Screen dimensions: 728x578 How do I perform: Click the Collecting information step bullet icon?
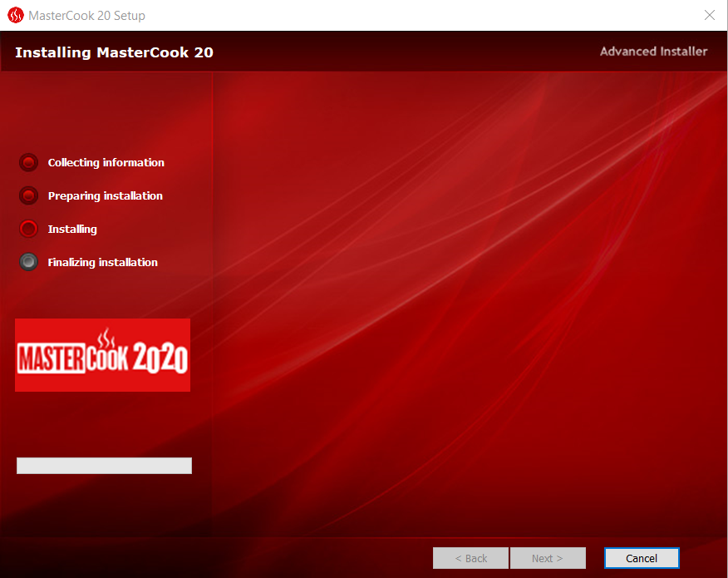[x=28, y=163]
